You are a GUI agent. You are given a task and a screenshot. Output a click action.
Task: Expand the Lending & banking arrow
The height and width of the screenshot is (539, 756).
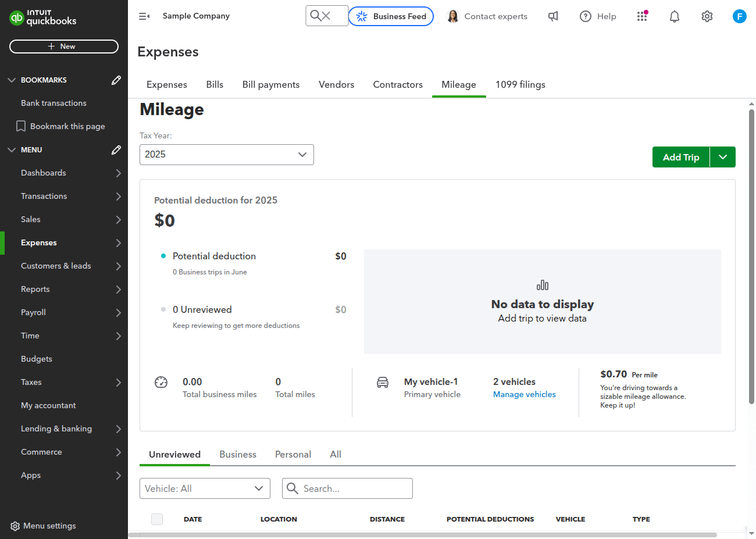[118, 429]
